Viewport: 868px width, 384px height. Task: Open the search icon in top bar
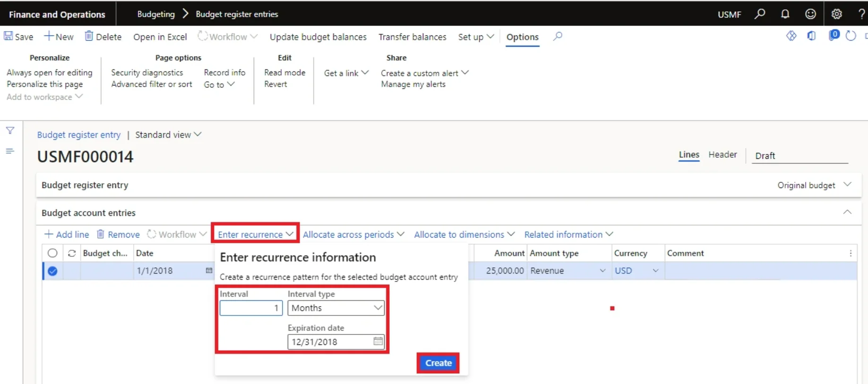click(x=760, y=14)
